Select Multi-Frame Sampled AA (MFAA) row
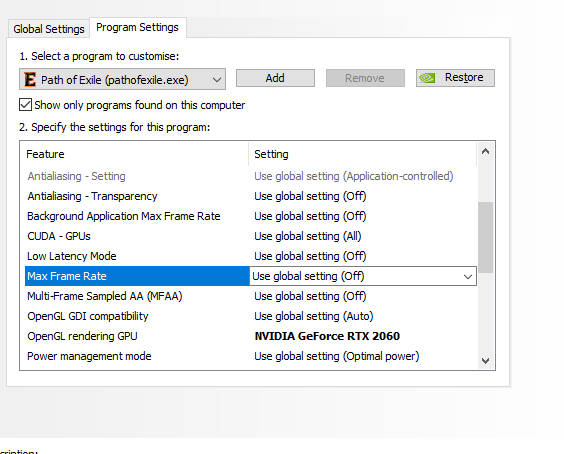 (251, 296)
